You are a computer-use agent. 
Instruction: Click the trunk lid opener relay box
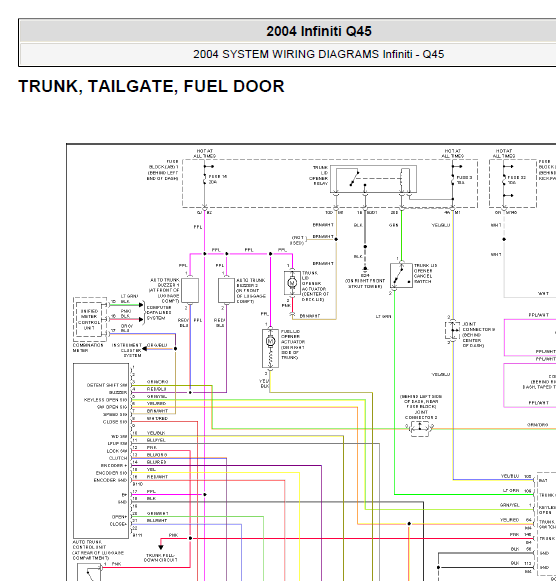click(373, 179)
